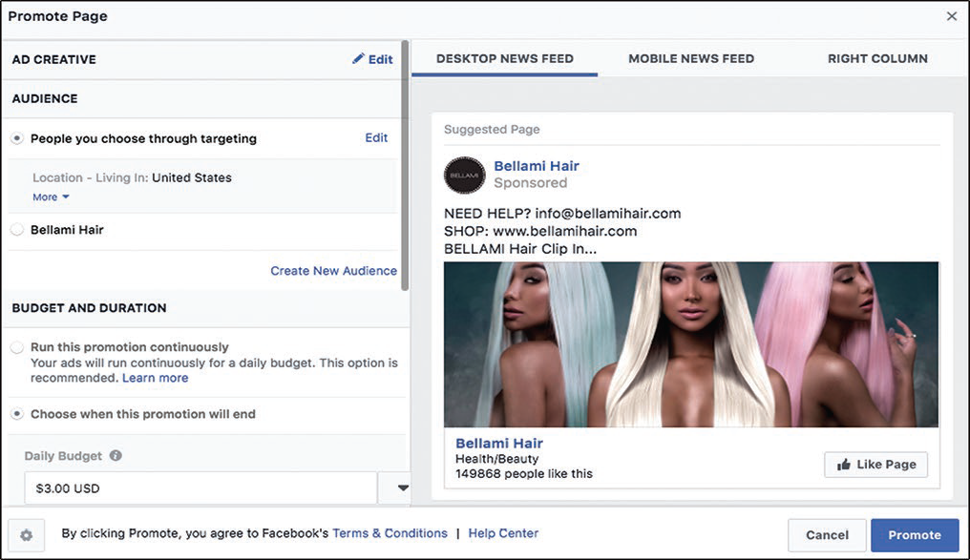Click the 149868 people like this text
Screen dimensions: 970x560
point(524,473)
